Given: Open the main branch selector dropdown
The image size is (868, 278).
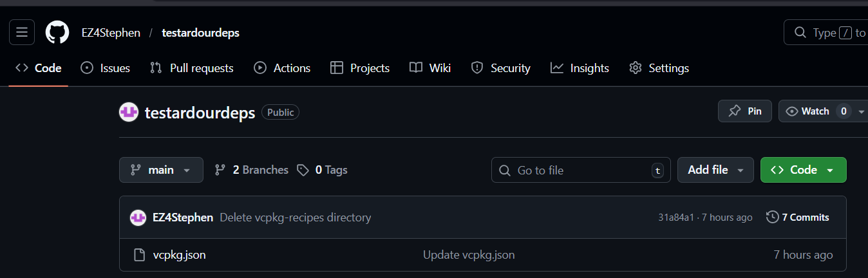Looking at the screenshot, I should pyautogui.click(x=161, y=170).
